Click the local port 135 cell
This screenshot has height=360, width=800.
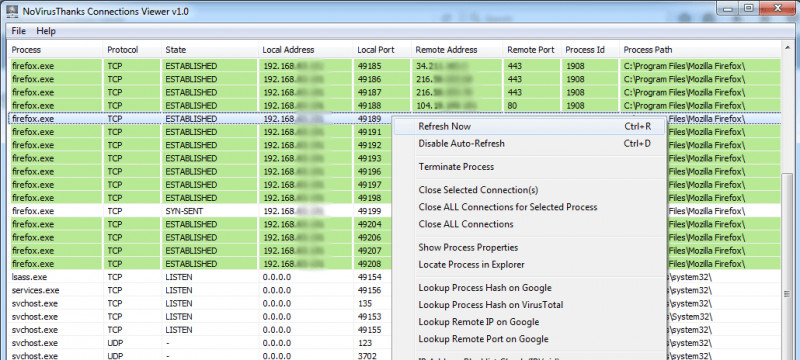pyautogui.click(x=373, y=304)
